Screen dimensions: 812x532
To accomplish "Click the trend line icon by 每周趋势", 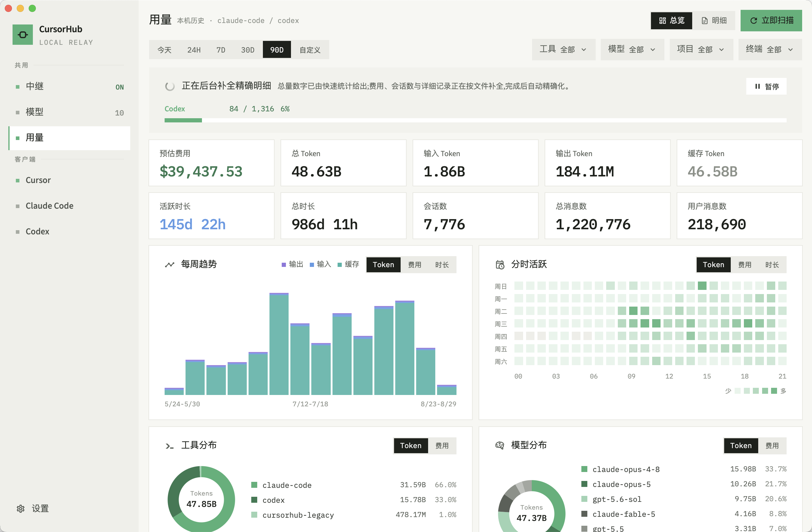I will (x=170, y=264).
